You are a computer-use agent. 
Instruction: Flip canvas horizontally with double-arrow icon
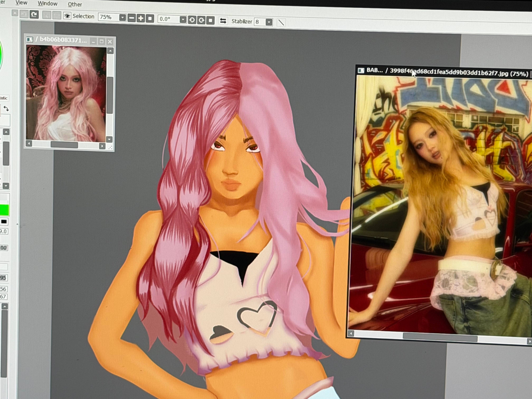tap(223, 21)
